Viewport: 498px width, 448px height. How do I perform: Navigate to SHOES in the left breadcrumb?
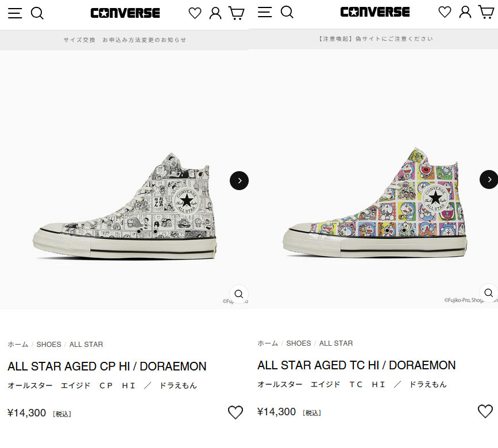tap(49, 344)
